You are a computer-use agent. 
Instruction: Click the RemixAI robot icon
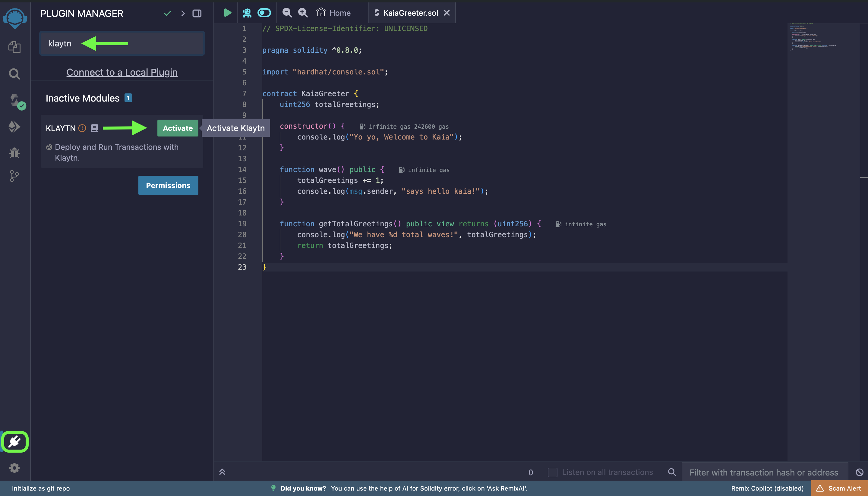[x=247, y=13]
